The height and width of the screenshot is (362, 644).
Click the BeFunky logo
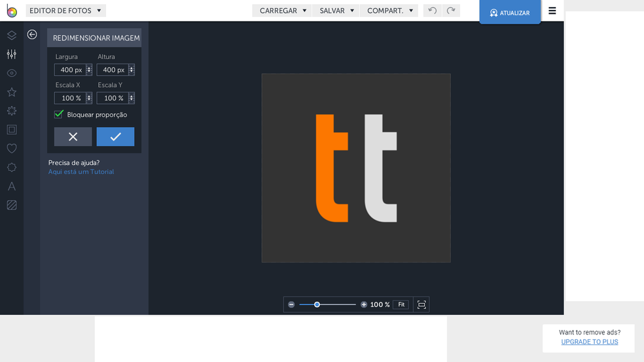tap(12, 11)
